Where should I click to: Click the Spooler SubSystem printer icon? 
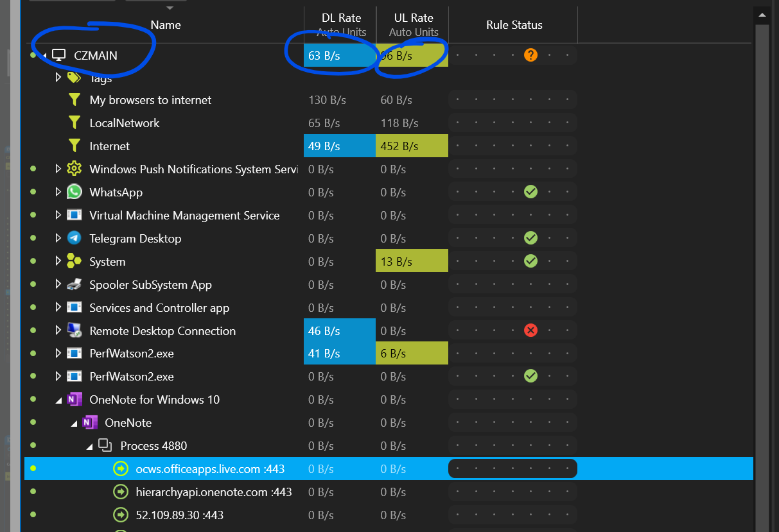[74, 284]
